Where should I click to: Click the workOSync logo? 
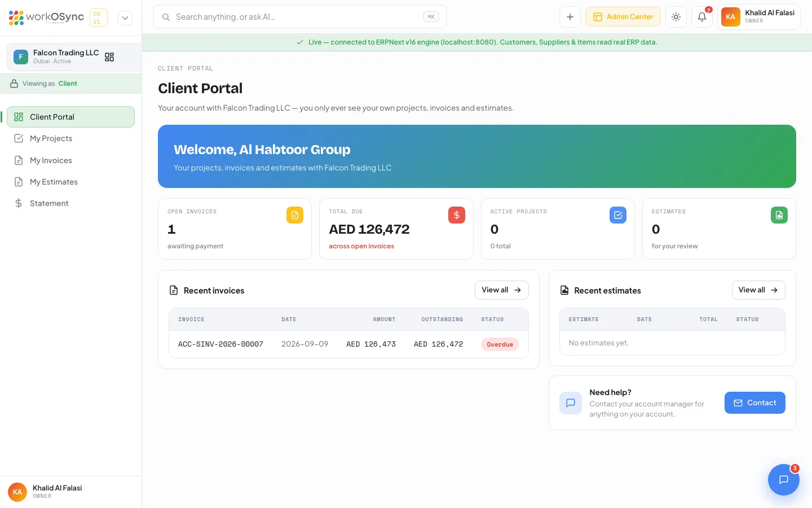pos(46,17)
